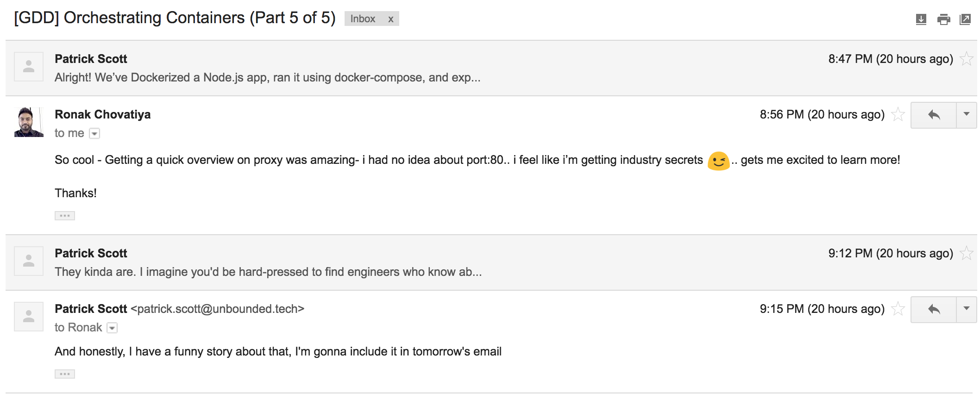Viewport: 980px width, 399px height.
Task: Click the winking emoji in Ronak's message
Action: 718,161
